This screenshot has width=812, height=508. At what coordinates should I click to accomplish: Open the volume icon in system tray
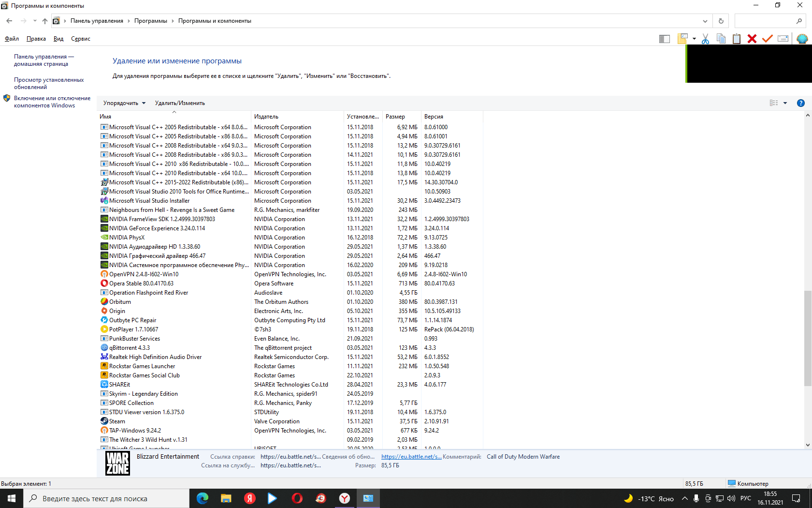coord(731,498)
